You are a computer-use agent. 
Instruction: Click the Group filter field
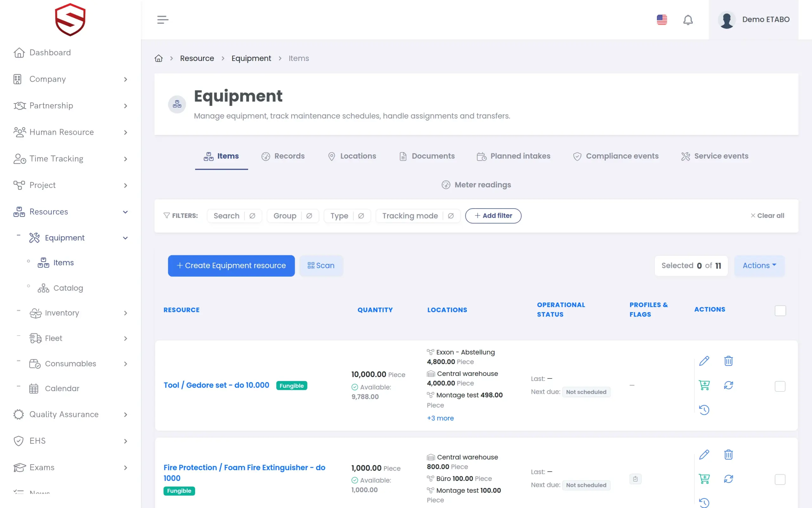(292, 216)
